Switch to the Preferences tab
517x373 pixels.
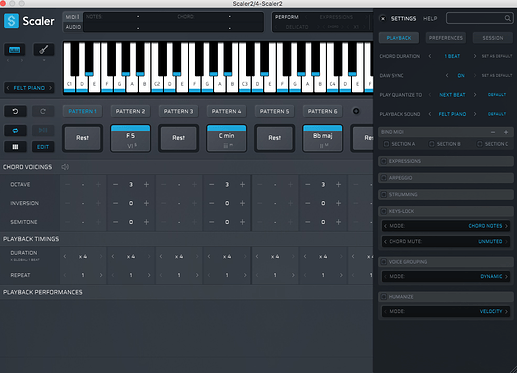(x=446, y=38)
